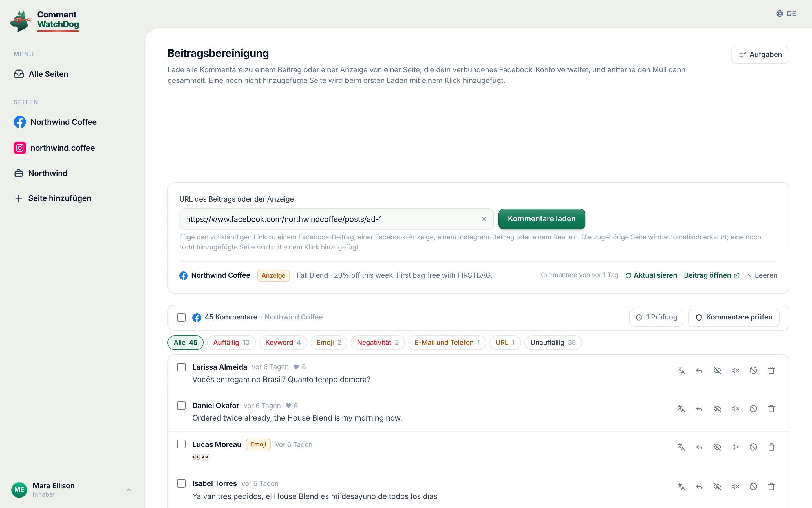Select all 45 comments checkbox

[181, 317]
